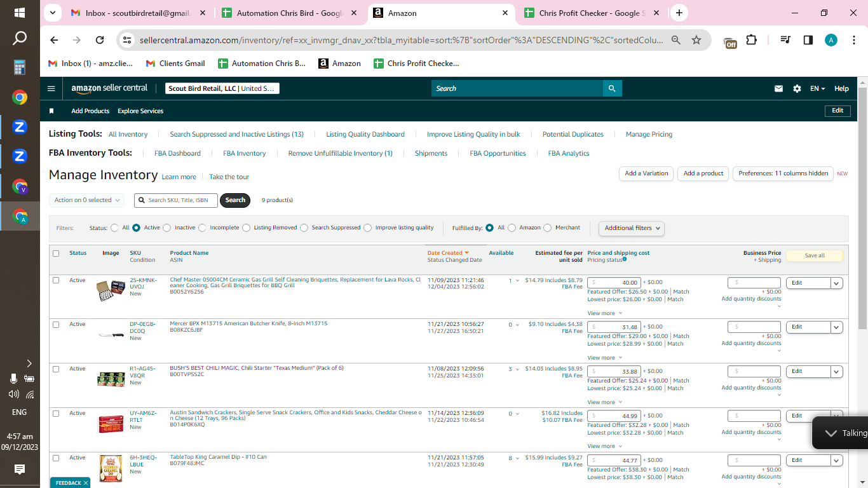
Task: Open the Help link in the header
Action: pos(841,89)
